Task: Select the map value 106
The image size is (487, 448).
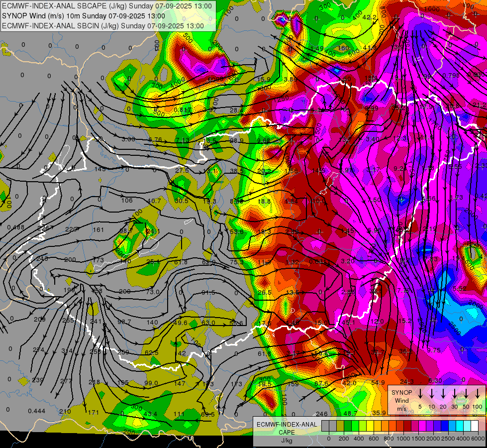Action: 127,200
